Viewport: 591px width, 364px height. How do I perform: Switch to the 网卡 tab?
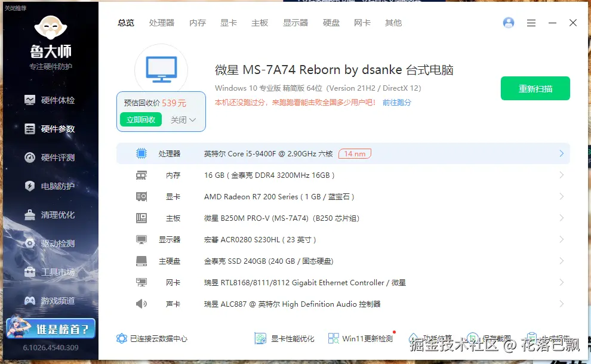tap(362, 23)
